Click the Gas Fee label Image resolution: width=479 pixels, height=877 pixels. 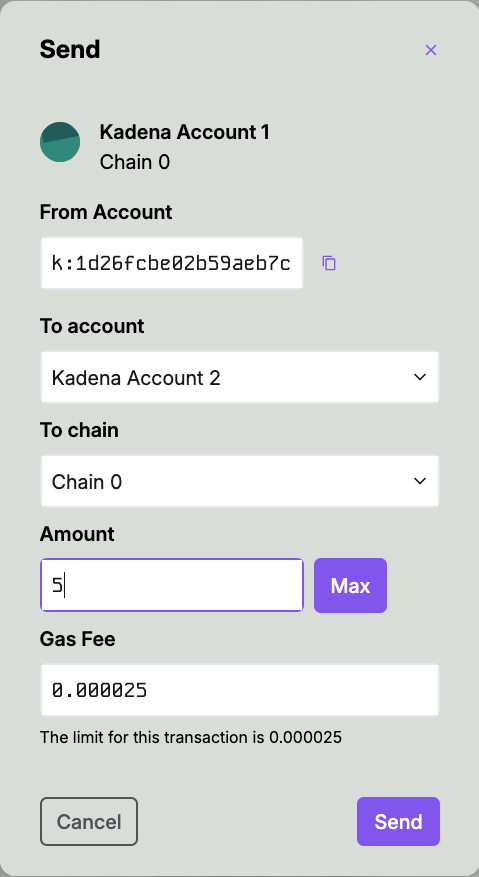point(77,639)
